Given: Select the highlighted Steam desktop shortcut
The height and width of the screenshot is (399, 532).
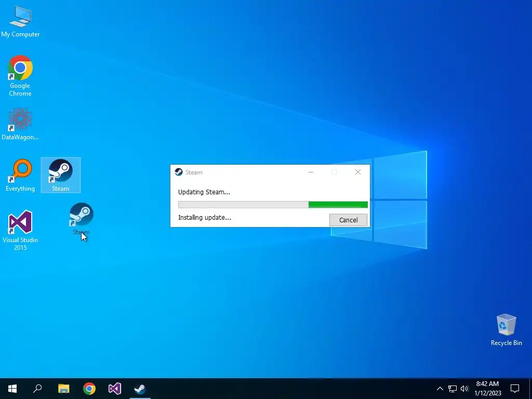Looking at the screenshot, I should pos(61,175).
